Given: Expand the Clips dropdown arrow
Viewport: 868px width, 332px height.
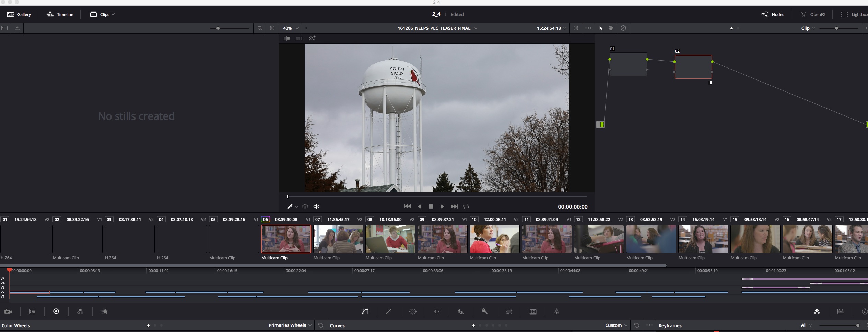Looking at the screenshot, I should point(113,14).
